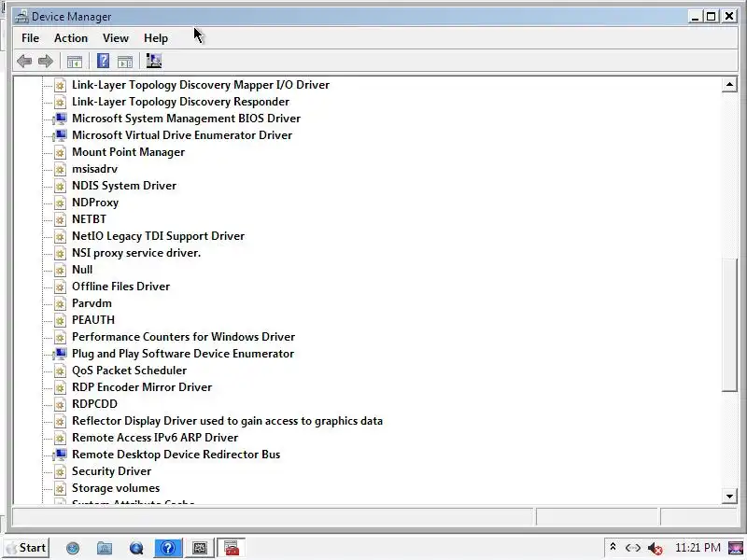This screenshot has height=560, width=747.
Task: Open the blue question mark taskbar button
Action: [168, 548]
